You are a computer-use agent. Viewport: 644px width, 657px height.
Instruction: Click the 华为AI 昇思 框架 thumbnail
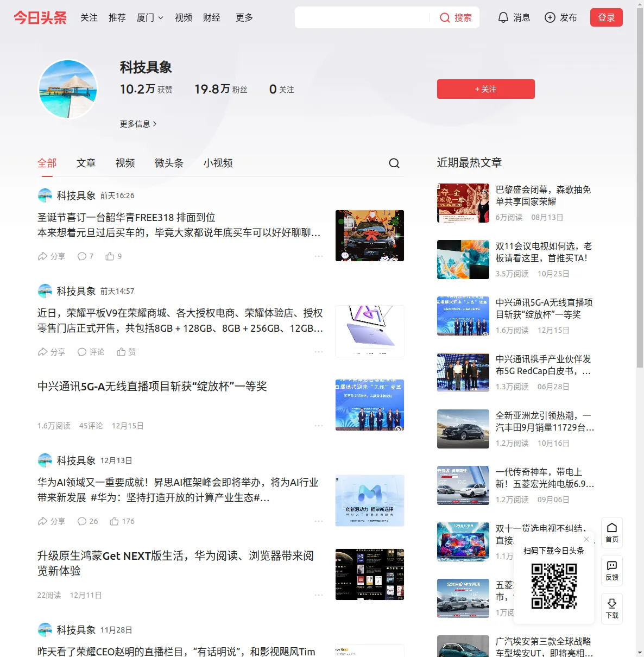click(370, 501)
